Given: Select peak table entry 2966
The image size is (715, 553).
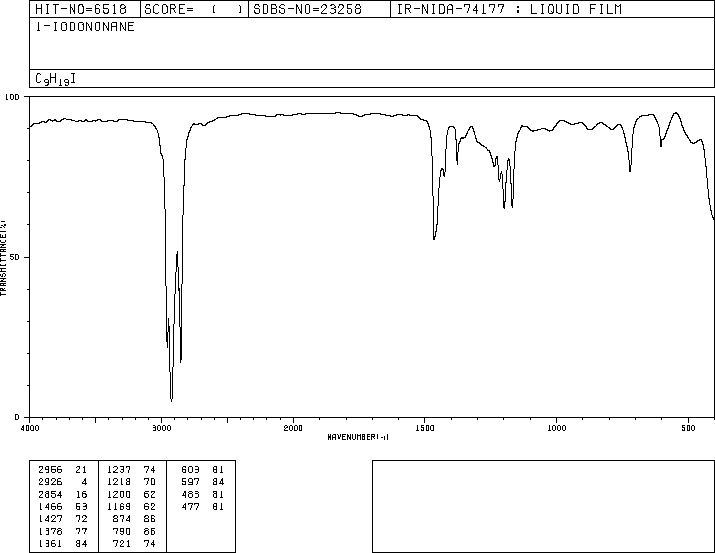Looking at the screenshot, I should pos(50,470).
